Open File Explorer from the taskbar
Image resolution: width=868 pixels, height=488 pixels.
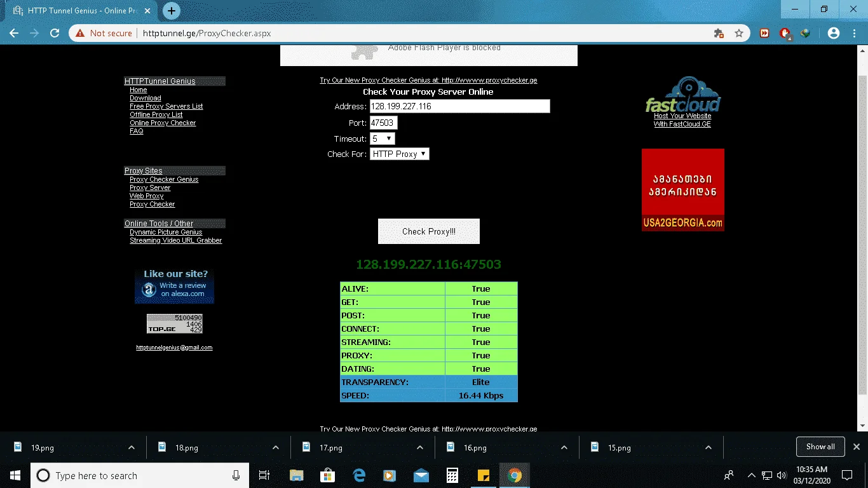296,475
